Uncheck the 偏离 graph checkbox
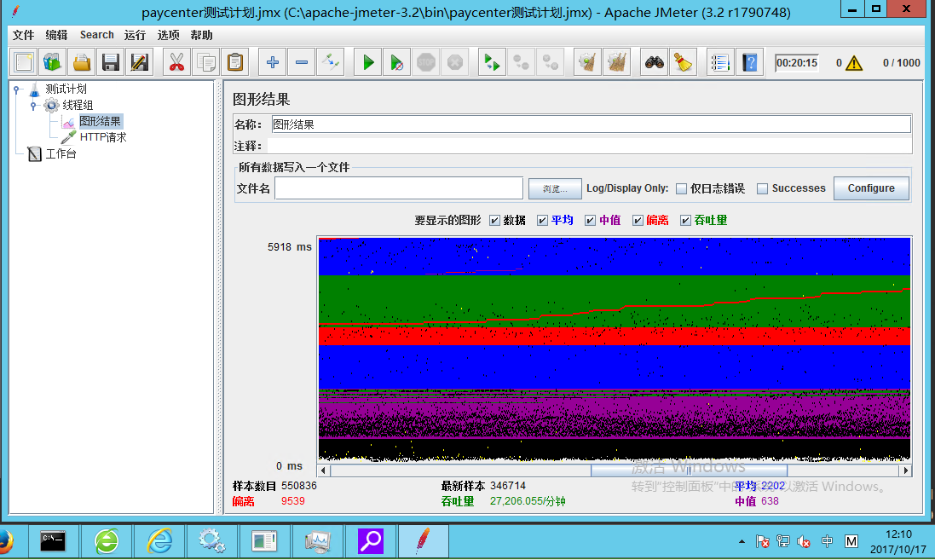Viewport: 935px width, 560px height. 638,221
